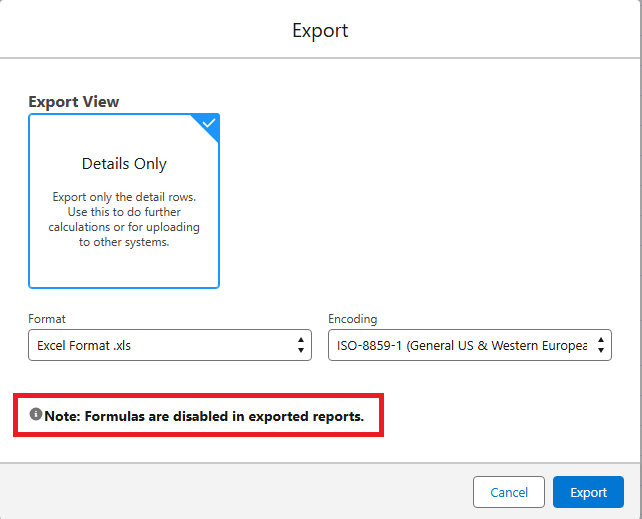
Task: Click the up/down arrows of the Format select
Action: [301, 345]
